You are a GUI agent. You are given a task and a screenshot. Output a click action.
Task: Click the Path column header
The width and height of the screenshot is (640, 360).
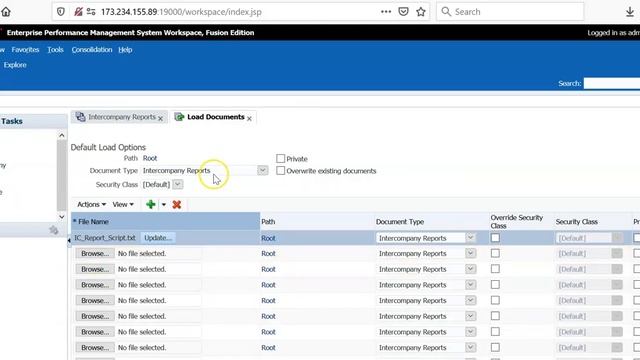pos(317,222)
